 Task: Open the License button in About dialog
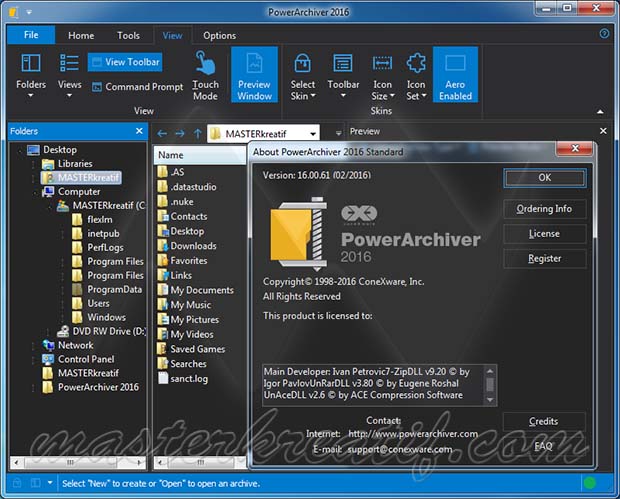click(x=544, y=234)
